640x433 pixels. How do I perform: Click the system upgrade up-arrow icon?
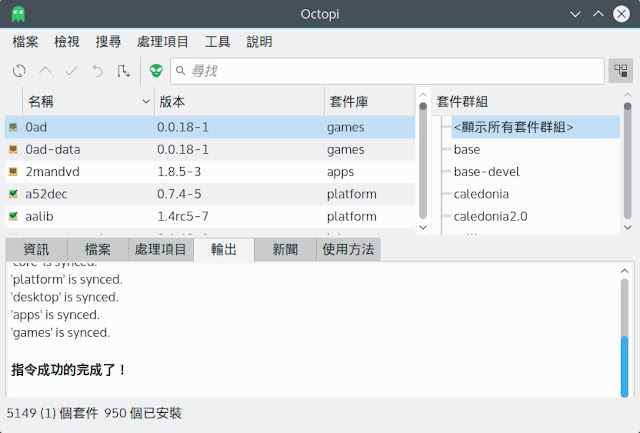click(x=45, y=71)
